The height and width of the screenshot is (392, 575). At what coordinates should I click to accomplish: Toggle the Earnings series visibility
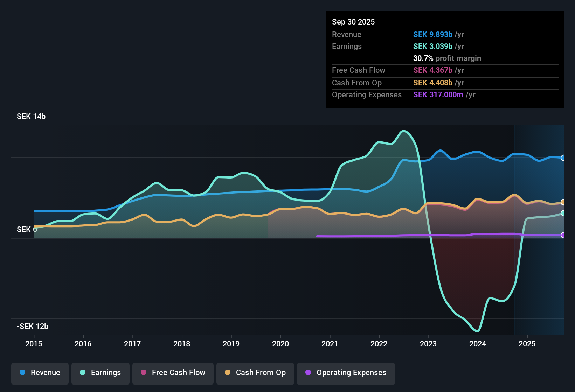[x=101, y=373]
